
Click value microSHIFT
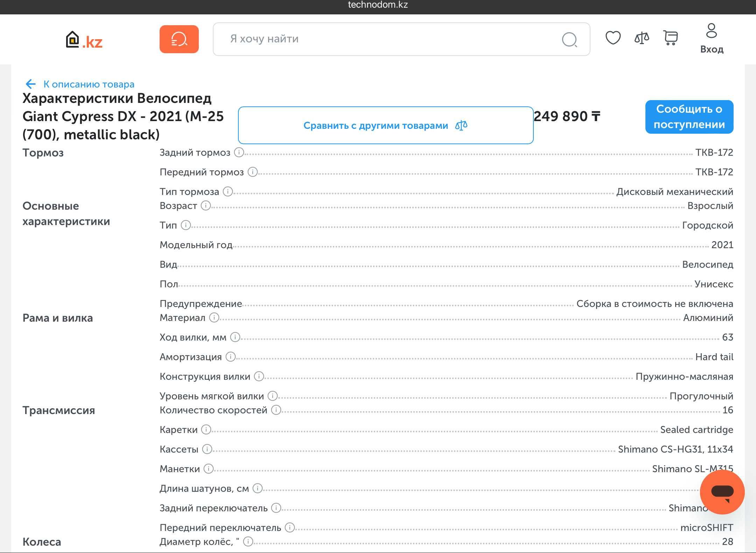707,527
